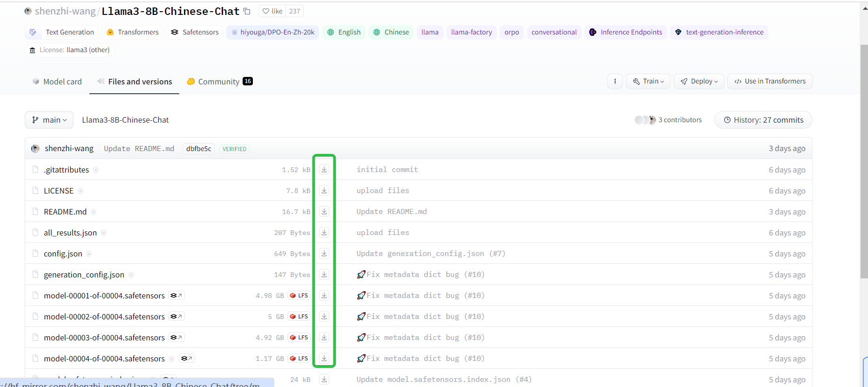Click the License: llama3 (other) tag
868x387 pixels.
(x=69, y=50)
